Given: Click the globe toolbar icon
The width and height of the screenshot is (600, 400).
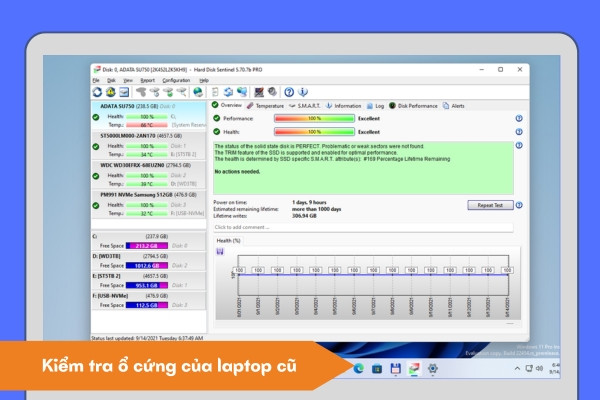Looking at the screenshot, I should (x=198, y=92).
